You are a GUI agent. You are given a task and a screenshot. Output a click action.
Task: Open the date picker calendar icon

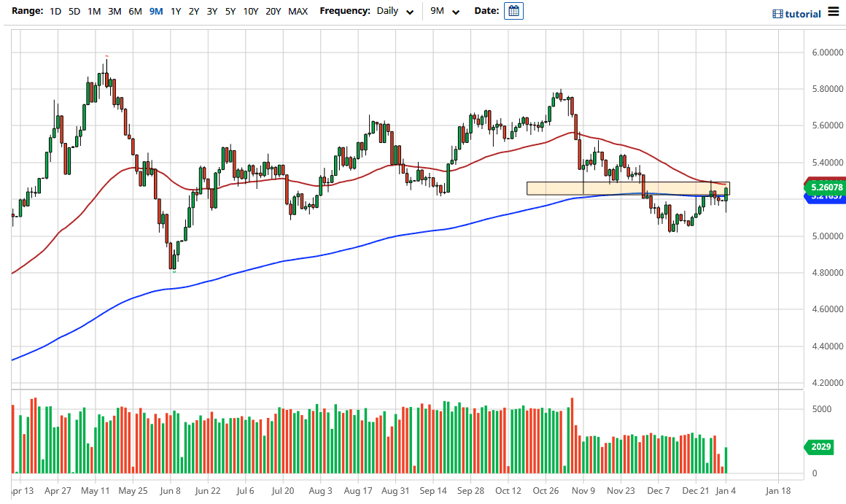tap(513, 10)
